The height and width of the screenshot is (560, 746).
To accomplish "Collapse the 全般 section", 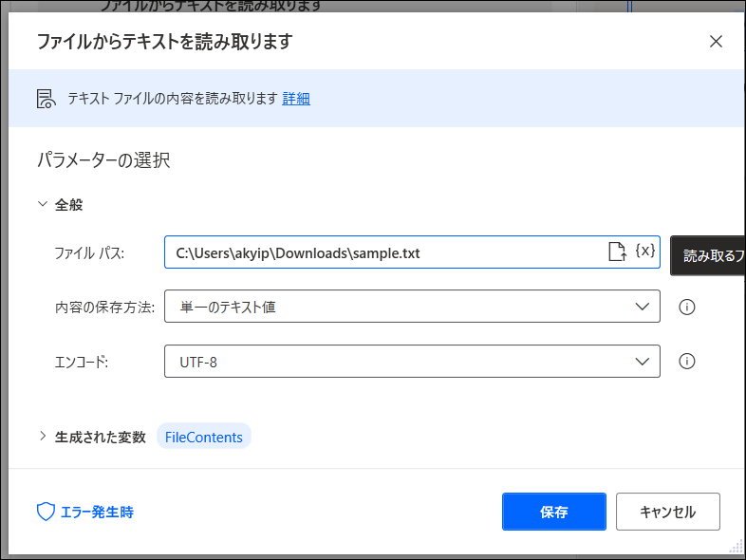I will click(x=43, y=204).
